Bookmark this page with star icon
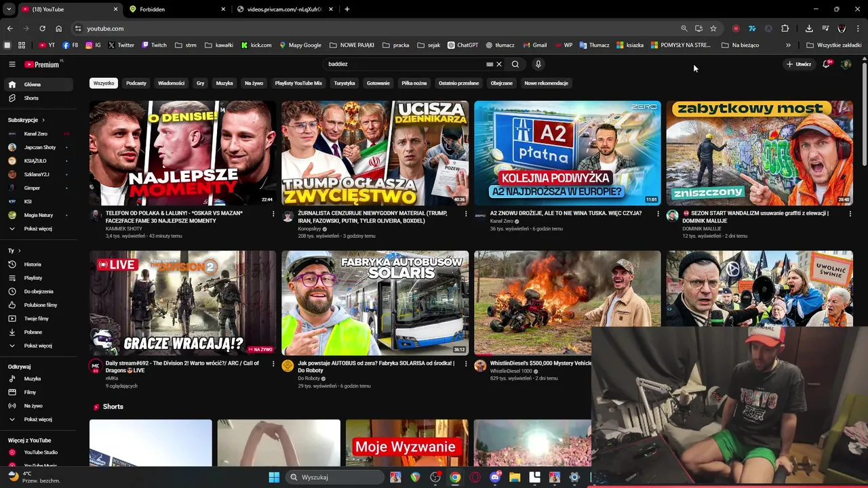The width and height of the screenshot is (868, 488). (x=713, y=28)
